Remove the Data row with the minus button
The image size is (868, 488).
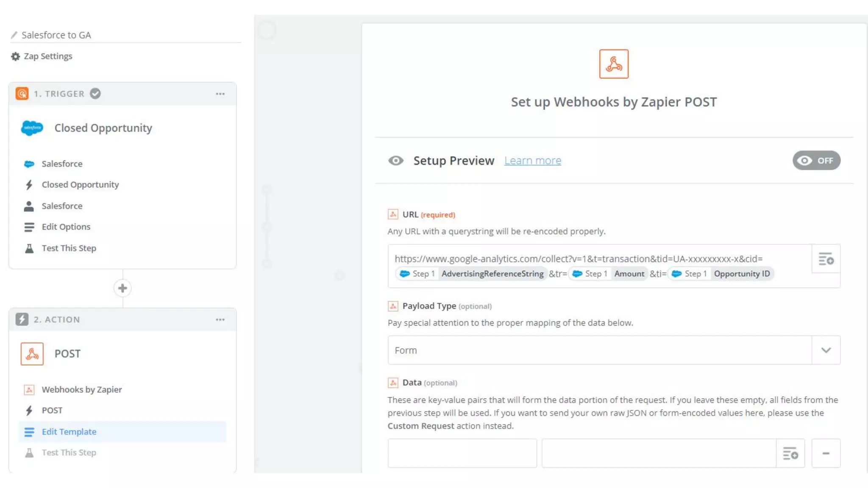[826, 453]
